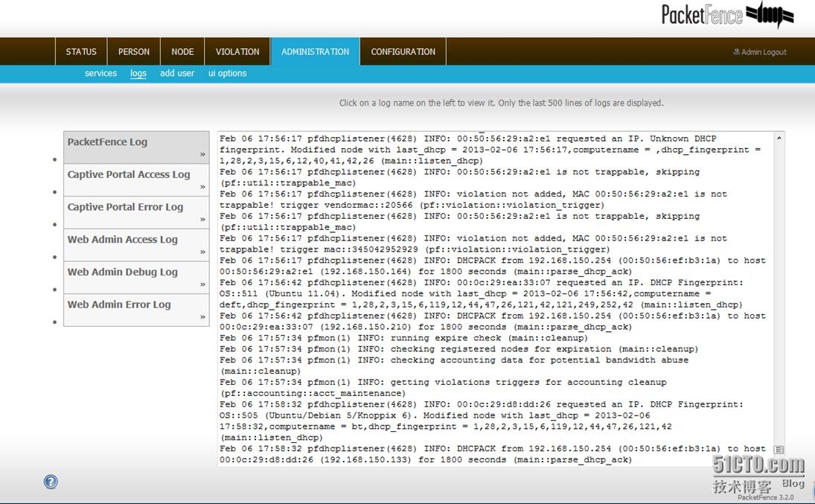Open the PERSON tab

(133, 51)
